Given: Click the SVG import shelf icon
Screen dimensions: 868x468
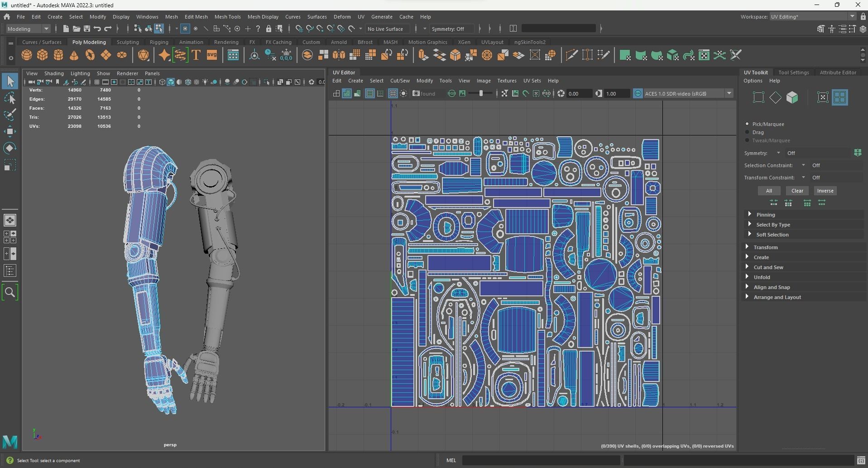Looking at the screenshot, I should pyautogui.click(x=212, y=55).
